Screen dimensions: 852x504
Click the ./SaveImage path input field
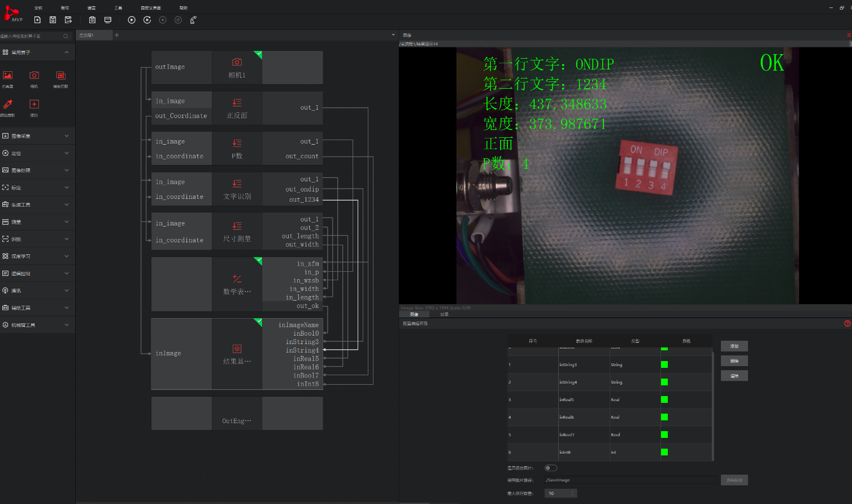coord(631,480)
